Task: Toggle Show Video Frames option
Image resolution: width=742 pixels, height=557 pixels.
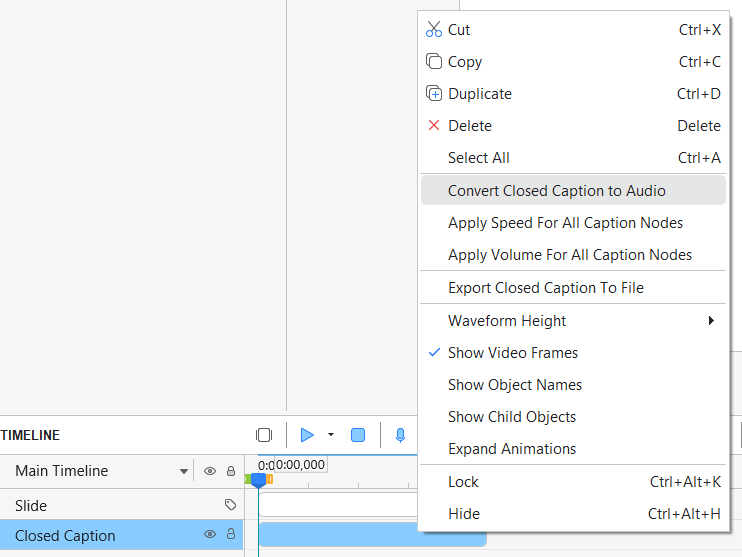Action: click(573, 353)
